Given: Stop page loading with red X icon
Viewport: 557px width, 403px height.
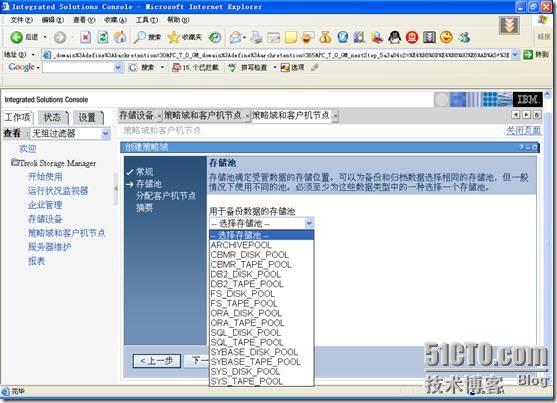Looking at the screenshot, I should (85, 37).
